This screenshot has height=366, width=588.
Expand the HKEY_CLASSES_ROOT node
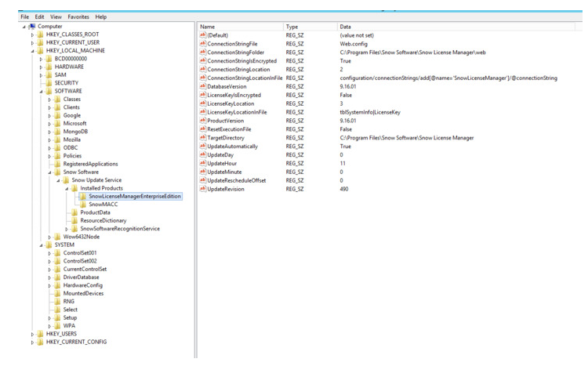33,34
